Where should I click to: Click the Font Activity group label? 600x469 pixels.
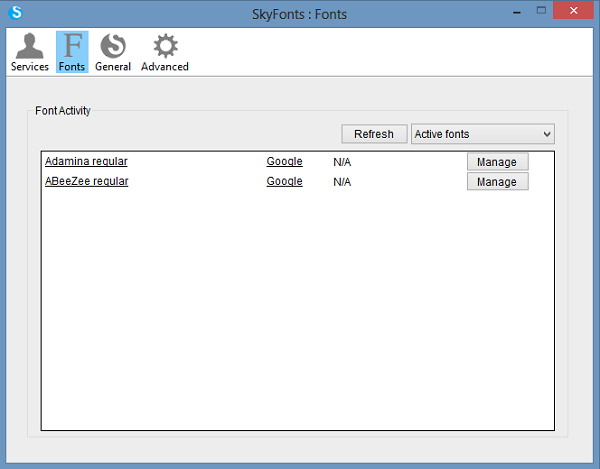[x=63, y=111]
